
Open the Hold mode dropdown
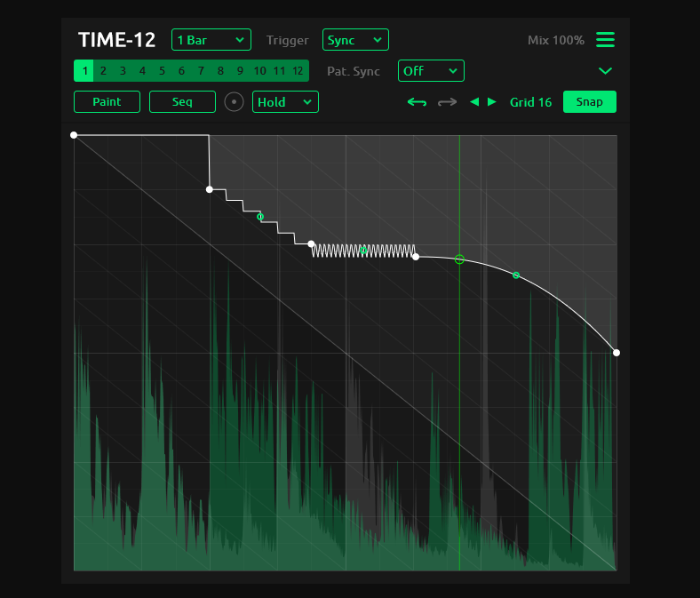pyautogui.click(x=285, y=102)
